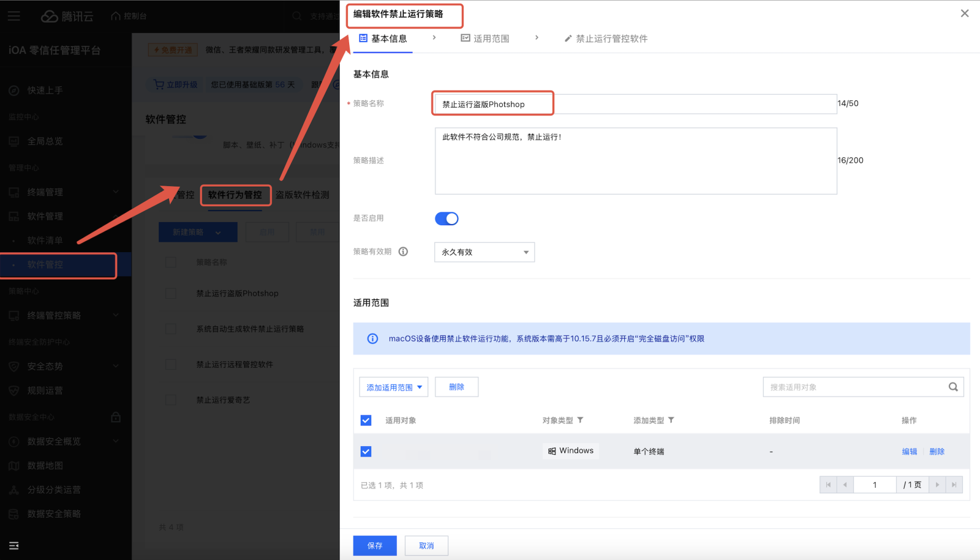Click the page number field in pagination
980x560 pixels.
875,485
